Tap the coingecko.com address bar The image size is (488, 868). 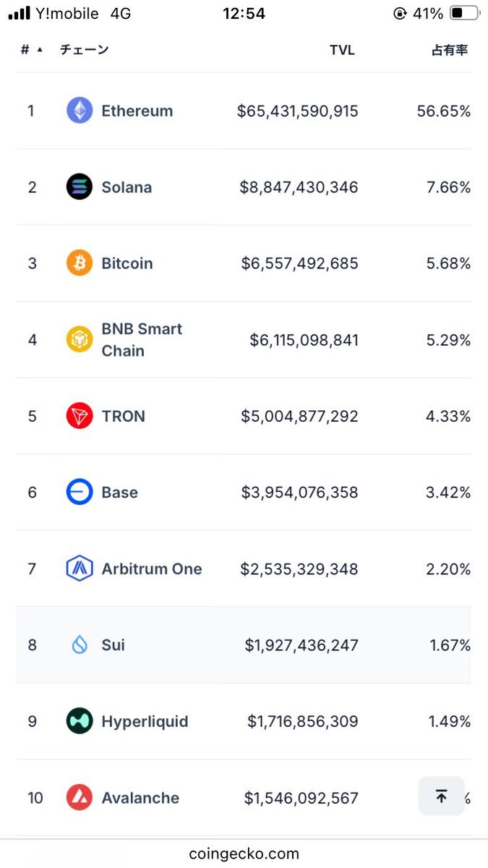point(244,854)
